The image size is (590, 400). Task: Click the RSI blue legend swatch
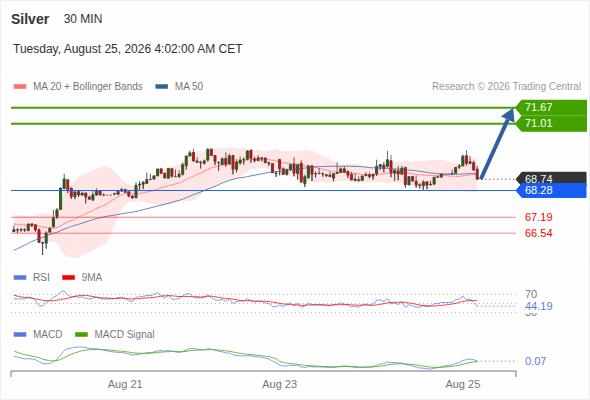(20, 278)
